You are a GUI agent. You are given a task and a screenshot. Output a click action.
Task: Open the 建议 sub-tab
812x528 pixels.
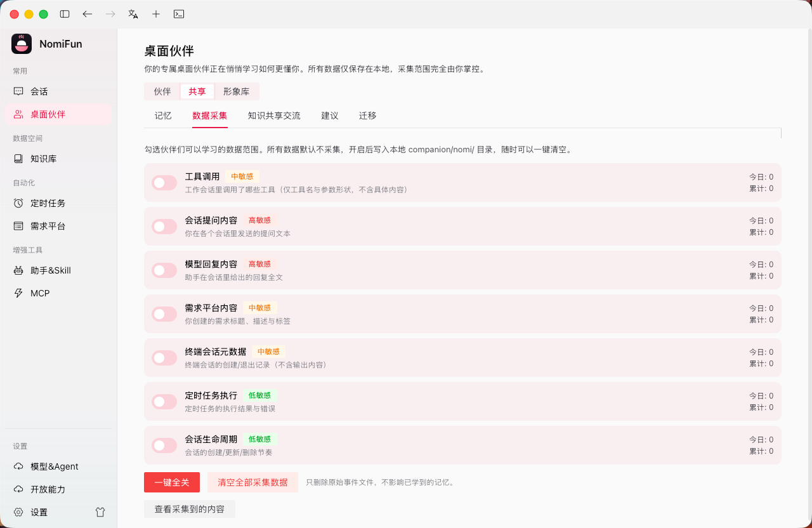pyautogui.click(x=330, y=115)
